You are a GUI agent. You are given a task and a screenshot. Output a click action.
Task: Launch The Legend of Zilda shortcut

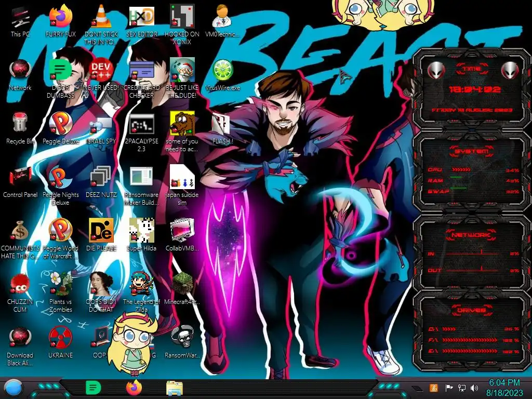(141, 292)
